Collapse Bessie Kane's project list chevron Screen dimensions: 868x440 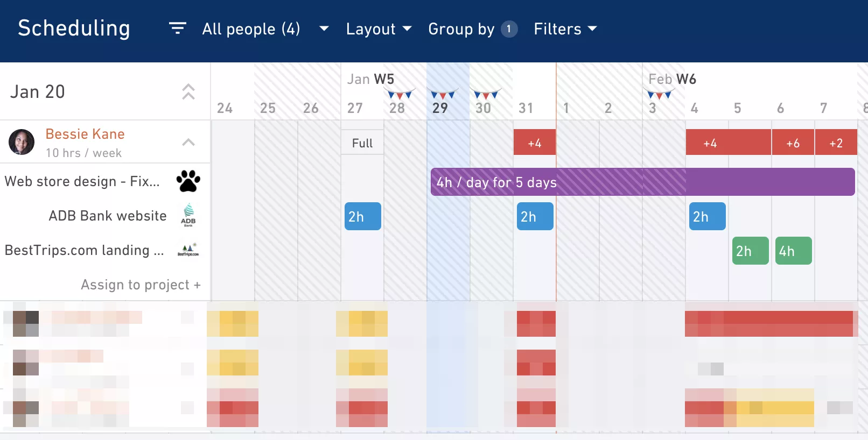point(188,142)
